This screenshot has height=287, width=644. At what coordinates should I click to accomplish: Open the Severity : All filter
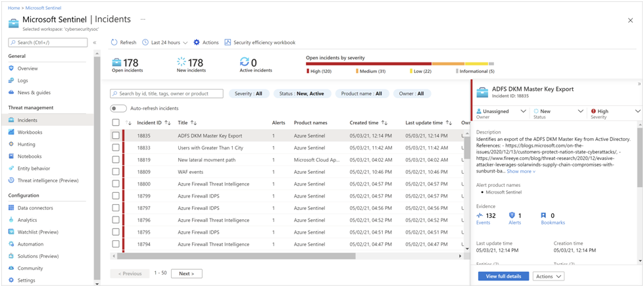[249, 93]
